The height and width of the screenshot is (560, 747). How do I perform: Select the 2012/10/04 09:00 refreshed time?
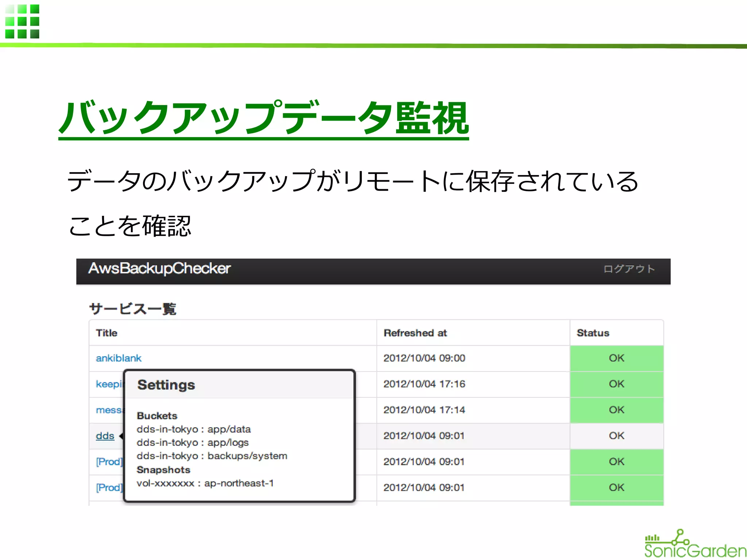424,358
